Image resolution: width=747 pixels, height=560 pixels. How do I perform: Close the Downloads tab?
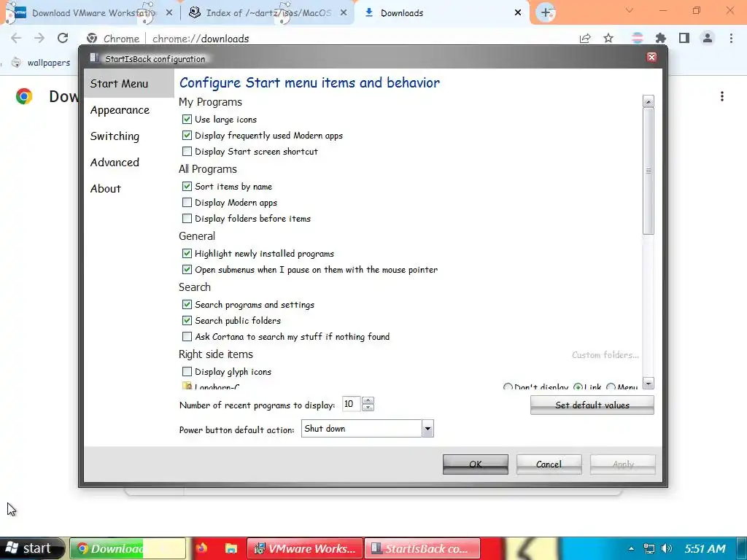point(518,13)
